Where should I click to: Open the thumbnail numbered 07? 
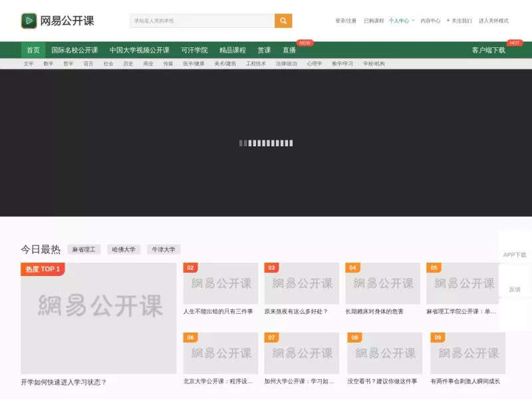[x=302, y=353]
